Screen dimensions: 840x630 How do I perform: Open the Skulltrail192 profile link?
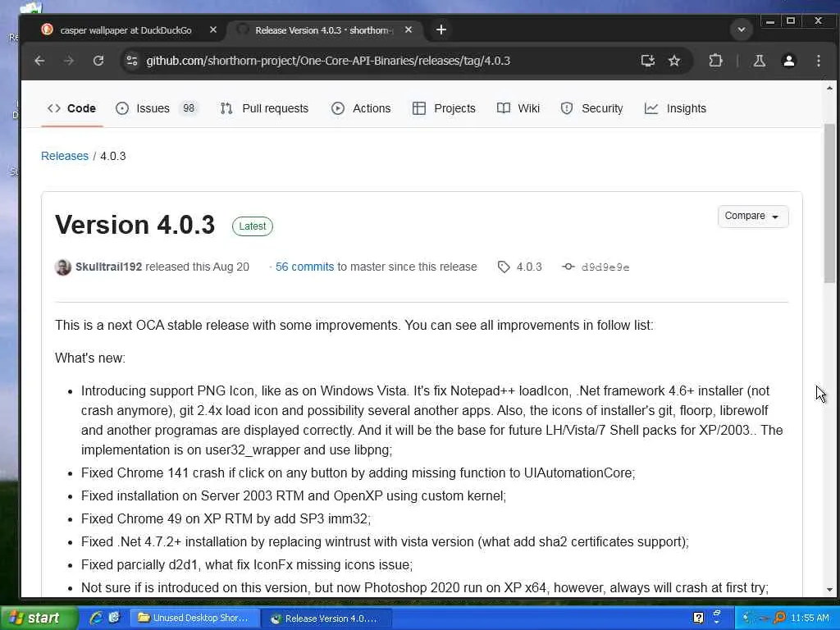pyautogui.click(x=108, y=267)
